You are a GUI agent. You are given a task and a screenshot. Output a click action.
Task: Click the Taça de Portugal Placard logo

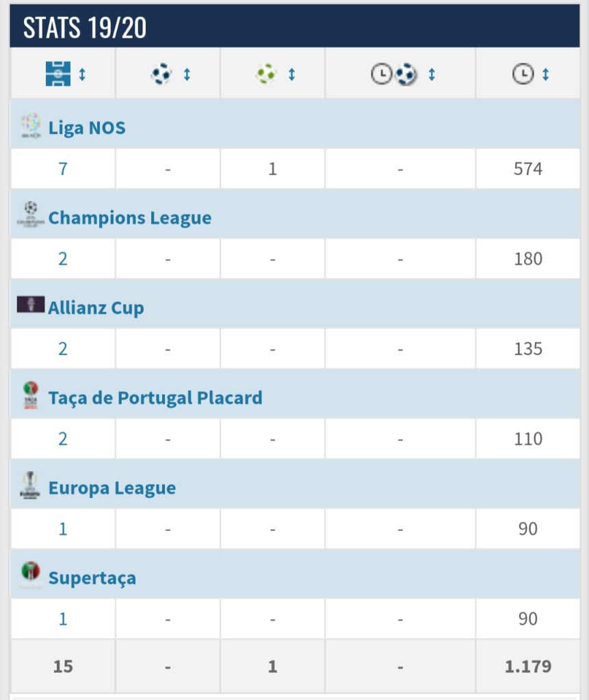[31, 396]
